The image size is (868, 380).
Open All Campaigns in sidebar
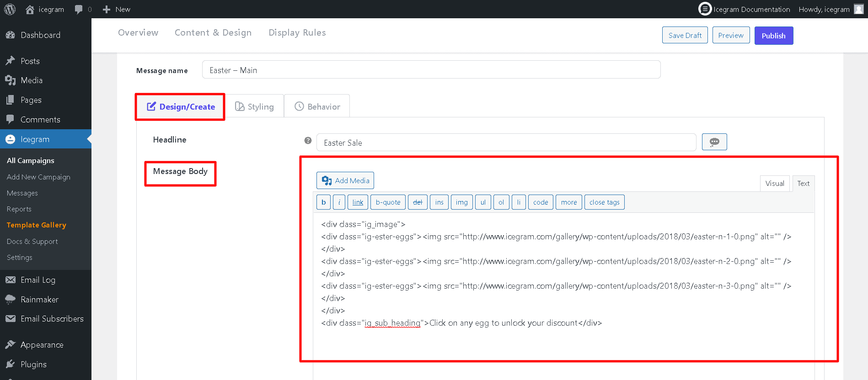point(31,160)
